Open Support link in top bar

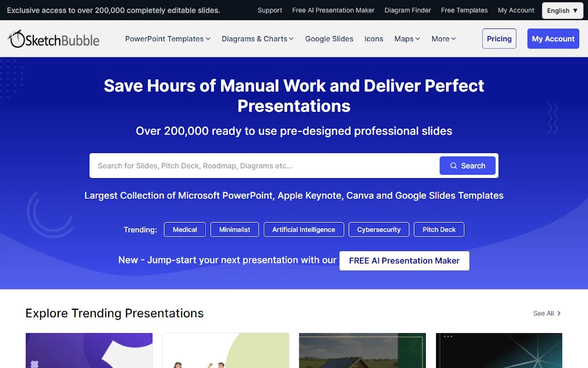tap(270, 10)
